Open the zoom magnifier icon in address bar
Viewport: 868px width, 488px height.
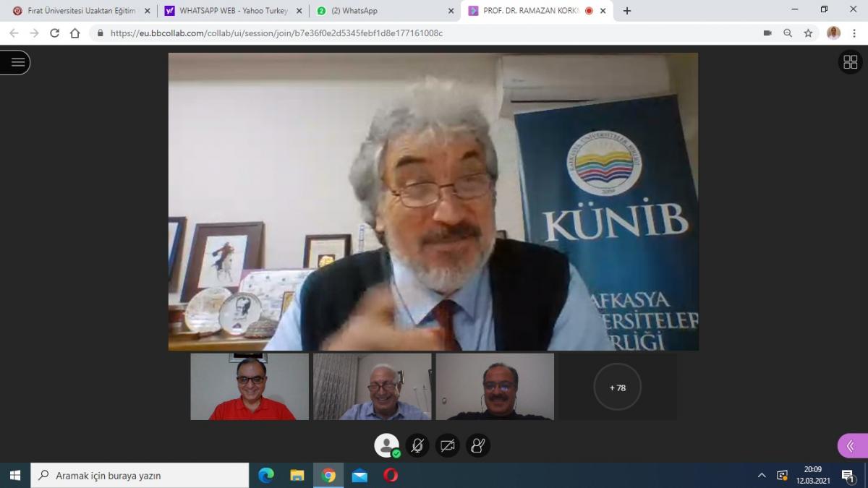click(788, 33)
